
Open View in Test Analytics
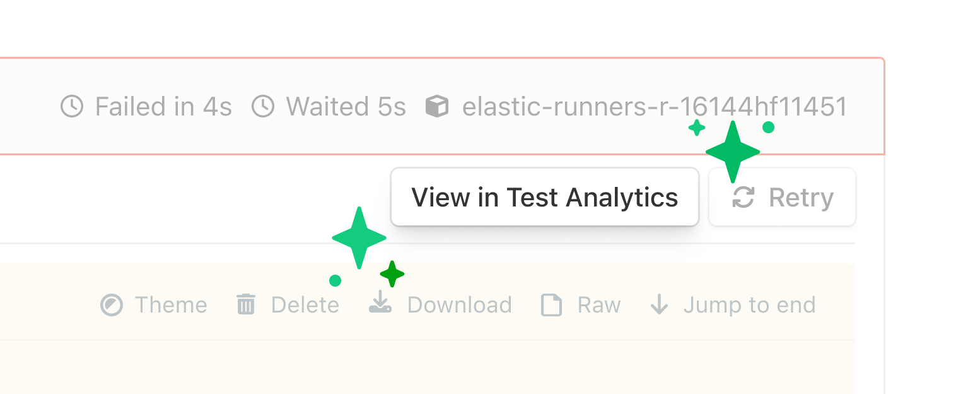[x=544, y=197]
